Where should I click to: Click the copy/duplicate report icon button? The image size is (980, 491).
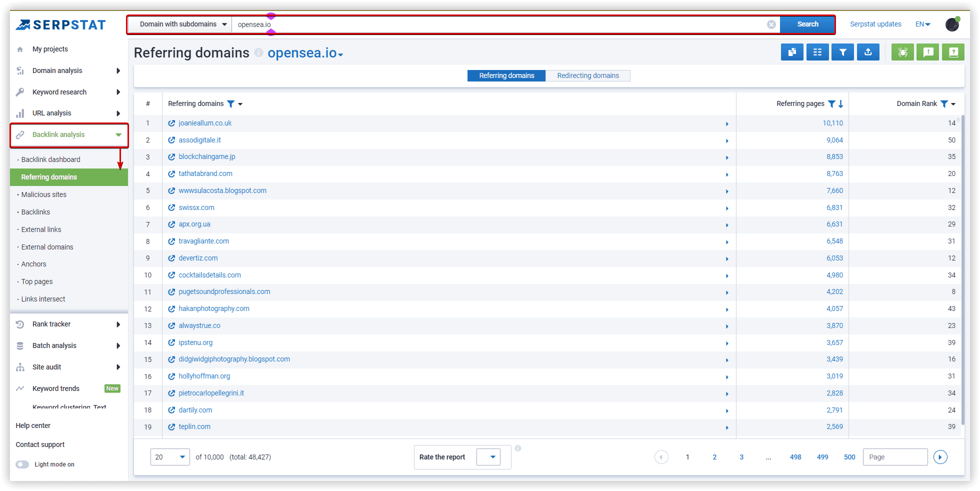click(792, 52)
